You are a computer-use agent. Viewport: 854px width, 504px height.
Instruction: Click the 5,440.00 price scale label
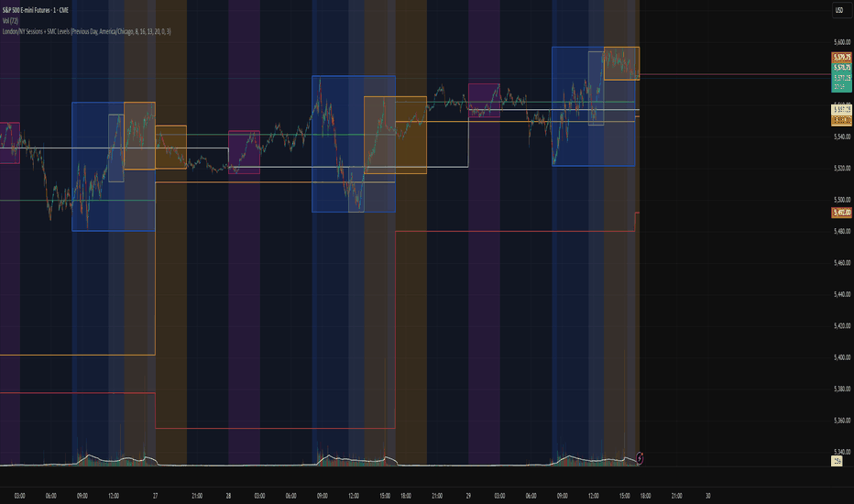842,294
